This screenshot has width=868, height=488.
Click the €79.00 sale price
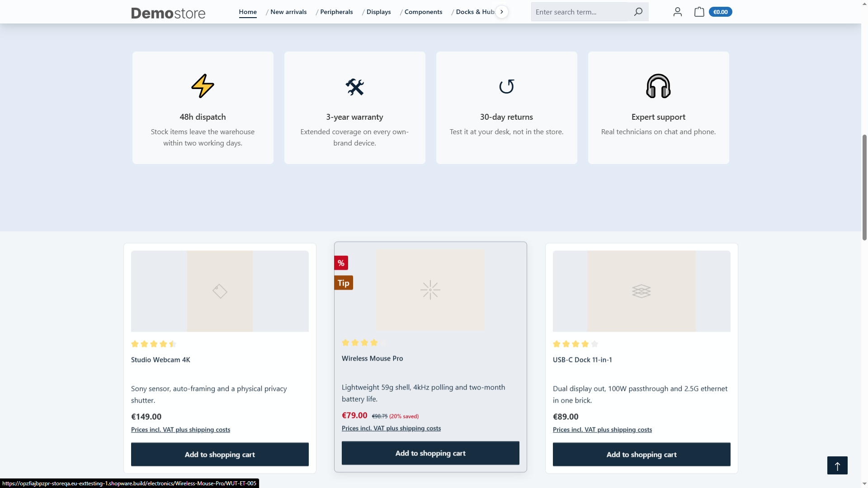tap(354, 415)
